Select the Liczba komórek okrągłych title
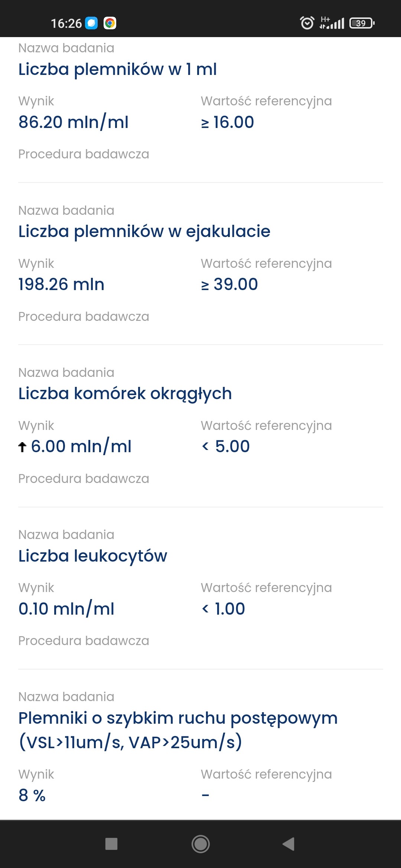Screen dimensions: 401x868 pos(125,394)
